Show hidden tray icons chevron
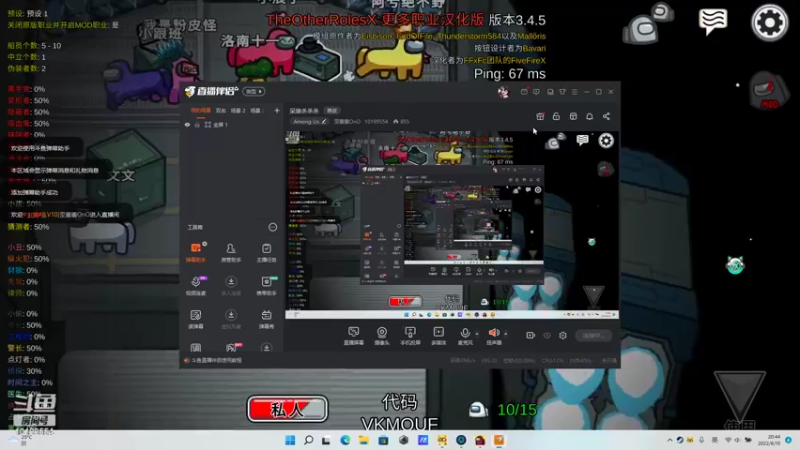800x450 pixels. coord(669,440)
